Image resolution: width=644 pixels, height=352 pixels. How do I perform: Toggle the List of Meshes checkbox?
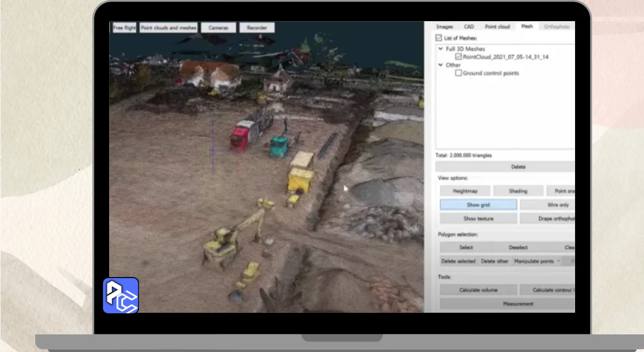439,38
